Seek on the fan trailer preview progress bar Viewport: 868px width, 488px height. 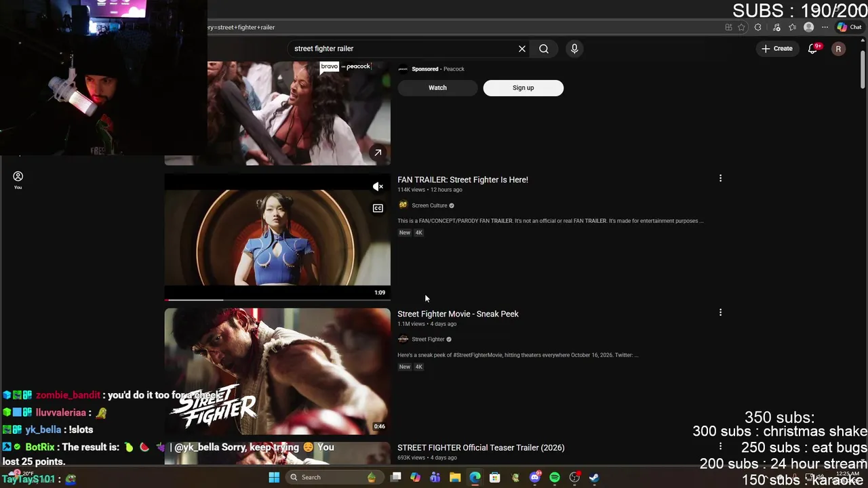pyautogui.click(x=277, y=299)
